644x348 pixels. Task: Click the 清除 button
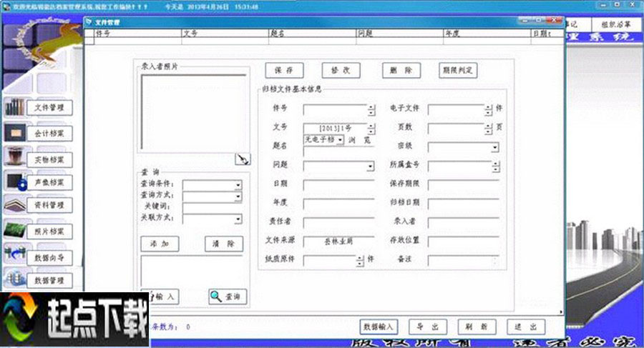pyautogui.click(x=224, y=244)
